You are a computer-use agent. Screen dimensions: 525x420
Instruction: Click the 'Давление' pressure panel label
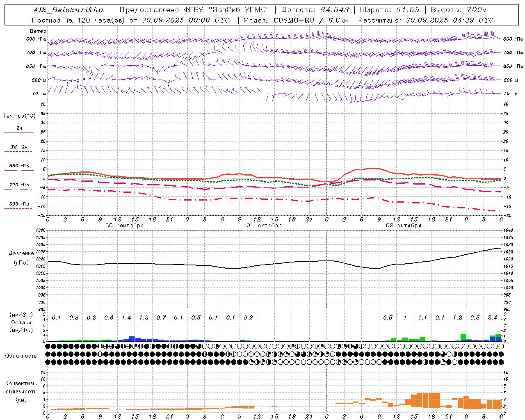[21, 253]
